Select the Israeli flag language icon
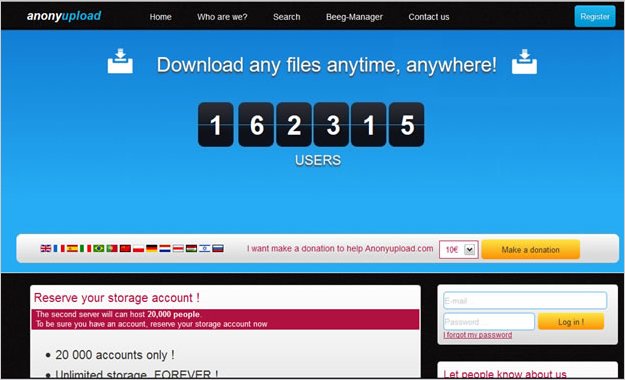 pyautogui.click(x=204, y=248)
